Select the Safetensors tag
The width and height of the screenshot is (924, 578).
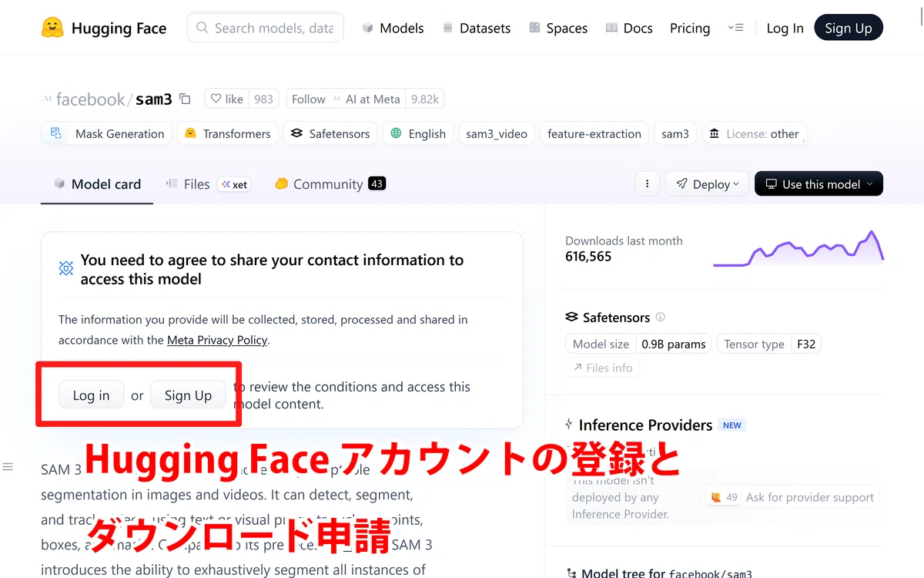click(330, 133)
